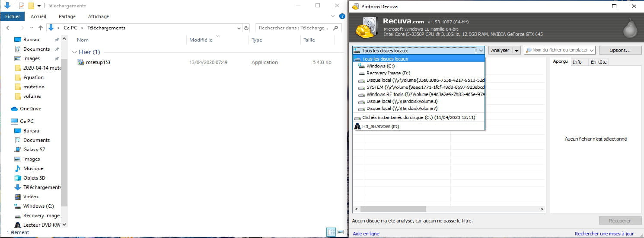This screenshot has height=238, width=644.
Task: Click the Lecteur DVD RW icon
Action: coord(17,225)
